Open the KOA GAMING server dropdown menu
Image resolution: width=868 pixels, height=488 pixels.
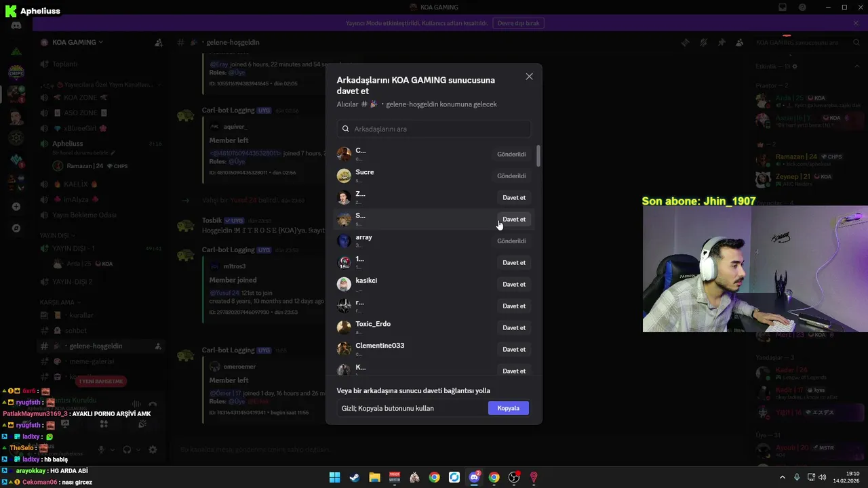(77, 42)
